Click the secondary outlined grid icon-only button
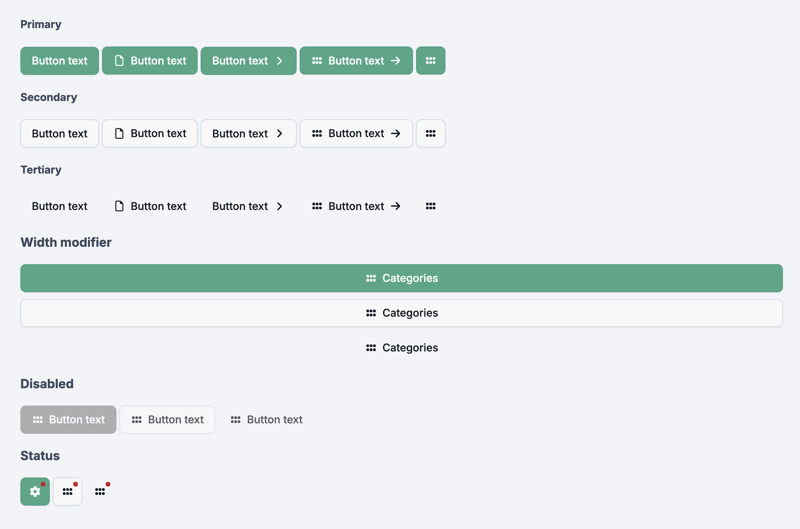This screenshot has height=529, width=800. pyautogui.click(x=431, y=134)
